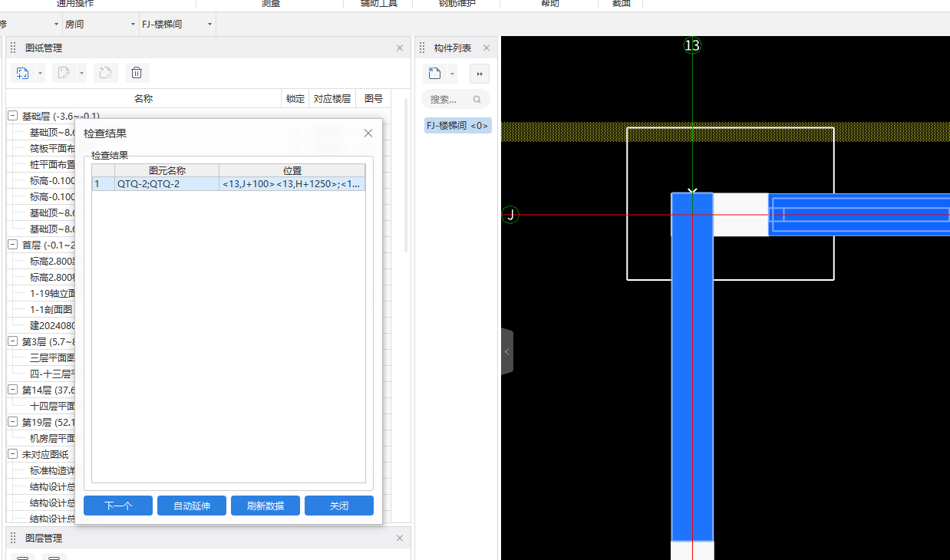The image size is (950, 560).
Task: Click the side panel collapse arrow handle
Action: [506, 351]
